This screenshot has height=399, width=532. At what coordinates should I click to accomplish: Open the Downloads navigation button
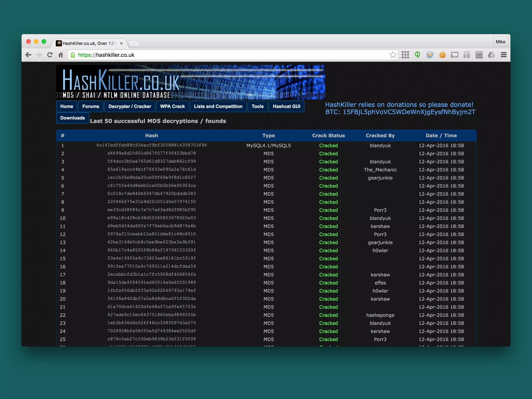click(x=72, y=118)
